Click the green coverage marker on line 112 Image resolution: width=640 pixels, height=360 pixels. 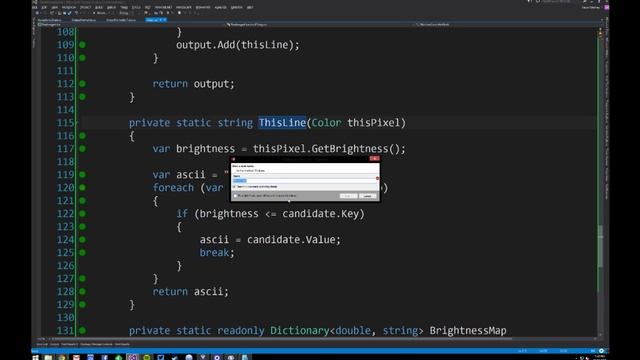pos(82,84)
